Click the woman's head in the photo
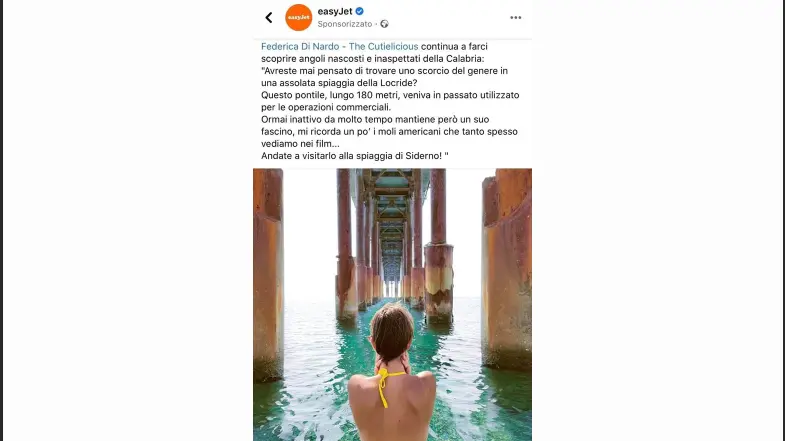This screenshot has height=441, width=785. tap(391, 330)
